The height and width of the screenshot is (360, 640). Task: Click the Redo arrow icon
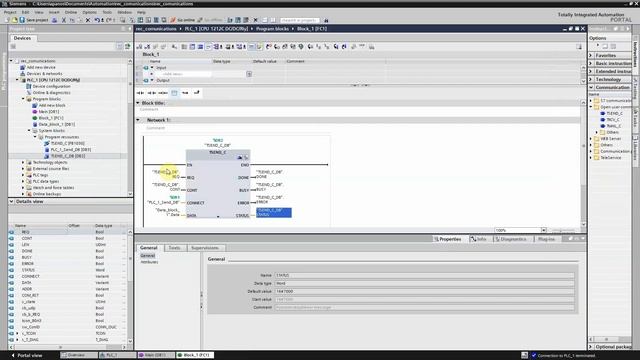pos(109,20)
